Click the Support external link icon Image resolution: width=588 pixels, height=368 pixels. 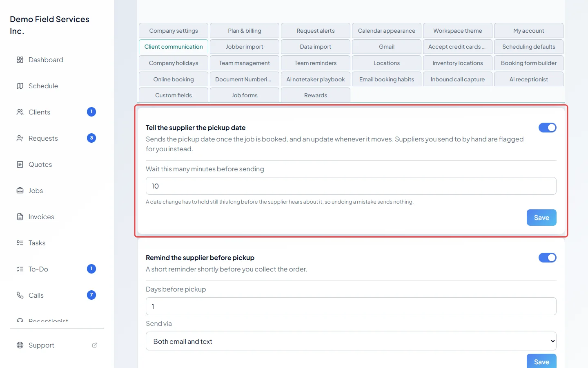coord(95,345)
